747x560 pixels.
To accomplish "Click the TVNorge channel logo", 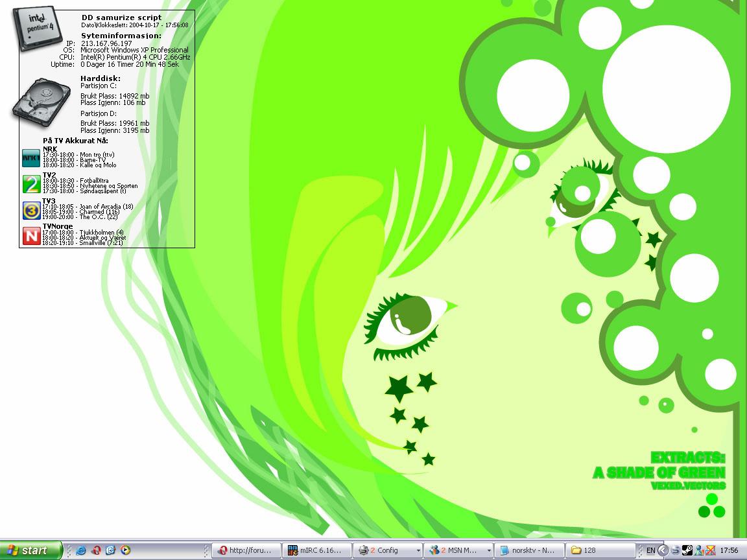I will 31,236.
